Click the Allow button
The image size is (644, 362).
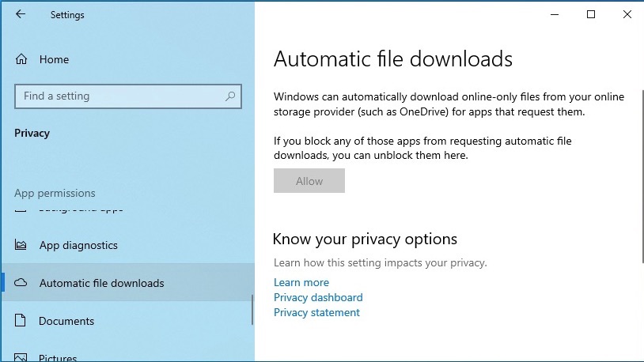coord(309,180)
